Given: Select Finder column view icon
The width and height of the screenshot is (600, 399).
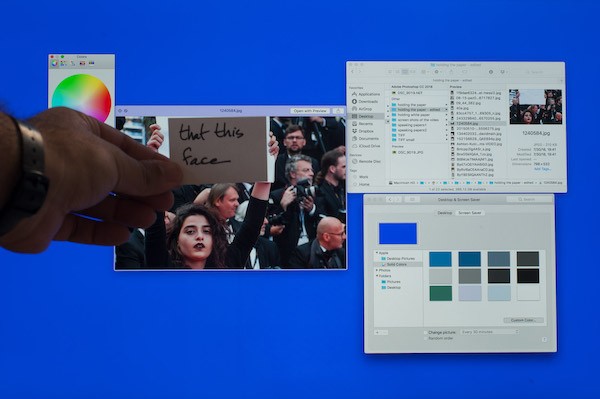Looking at the screenshot, I should point(404,72).
